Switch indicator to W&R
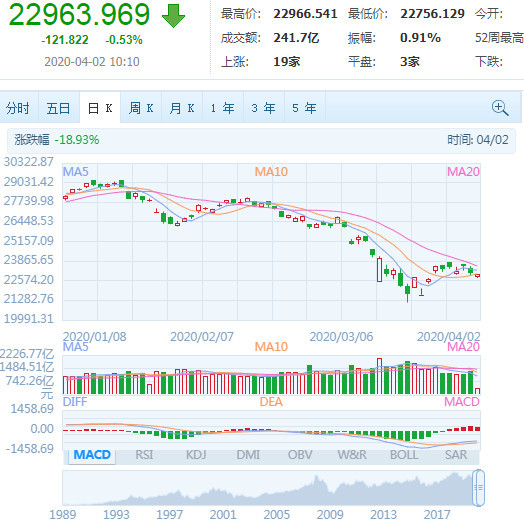The image size is (524, 523). click(x=352, y=455)
